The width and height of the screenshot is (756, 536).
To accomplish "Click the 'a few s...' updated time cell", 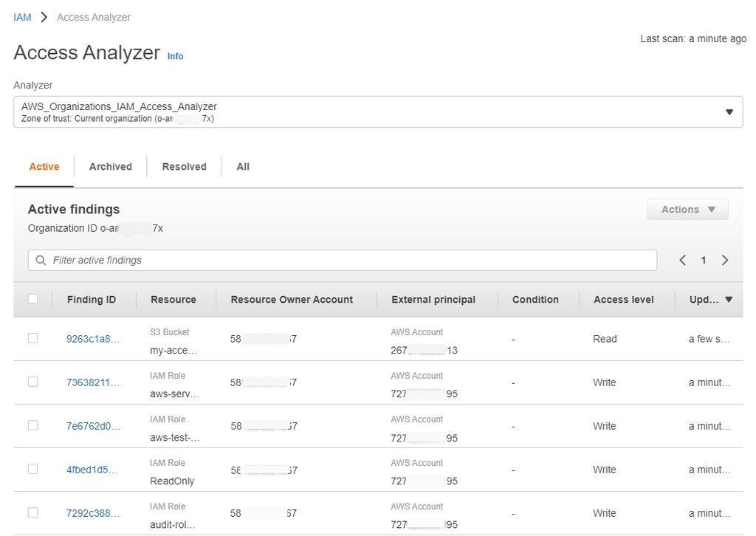I will tap(709, 339).
